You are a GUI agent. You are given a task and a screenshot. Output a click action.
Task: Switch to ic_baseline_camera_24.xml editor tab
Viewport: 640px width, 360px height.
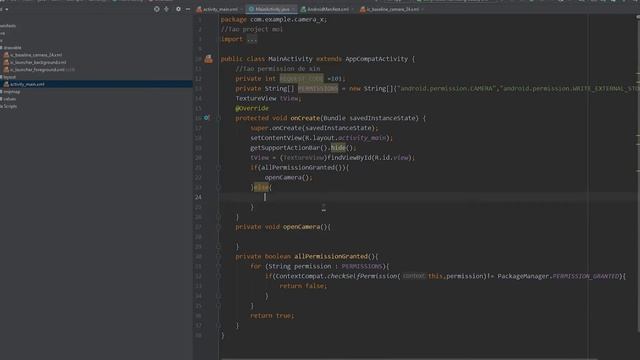click(x=392, y=9)
